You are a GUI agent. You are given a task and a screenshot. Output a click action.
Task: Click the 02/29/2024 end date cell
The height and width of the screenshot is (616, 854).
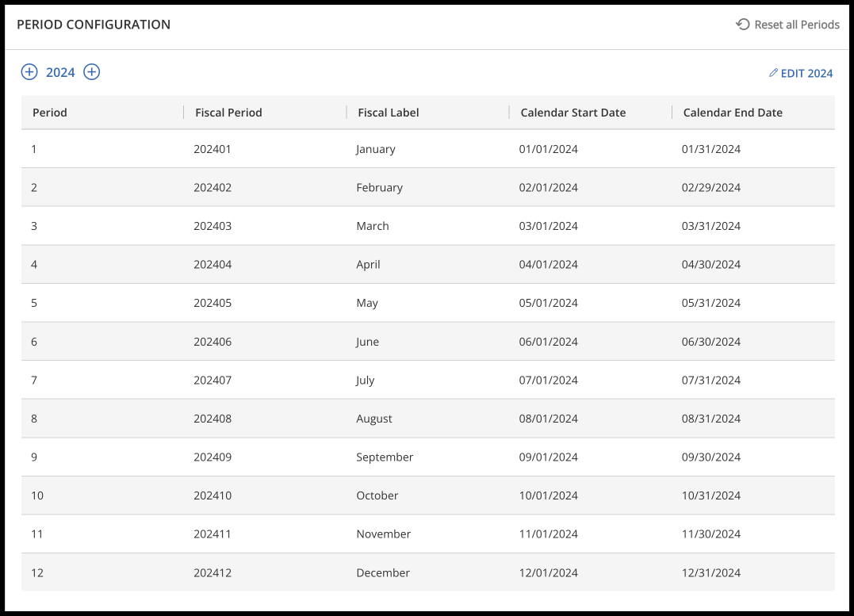pyautogui.click(x=711, y=188)
